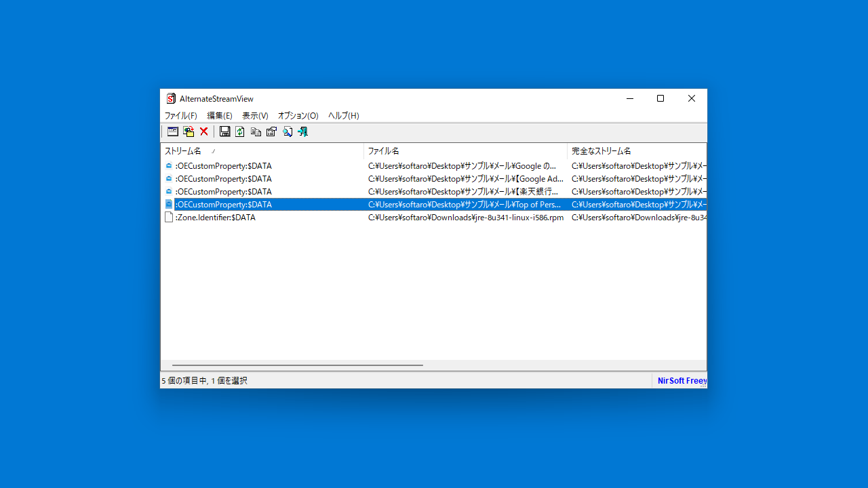This screenshot has height=488, width=868.
Task: Click the file path ending Top of Pers…
Action: (465, 204)
